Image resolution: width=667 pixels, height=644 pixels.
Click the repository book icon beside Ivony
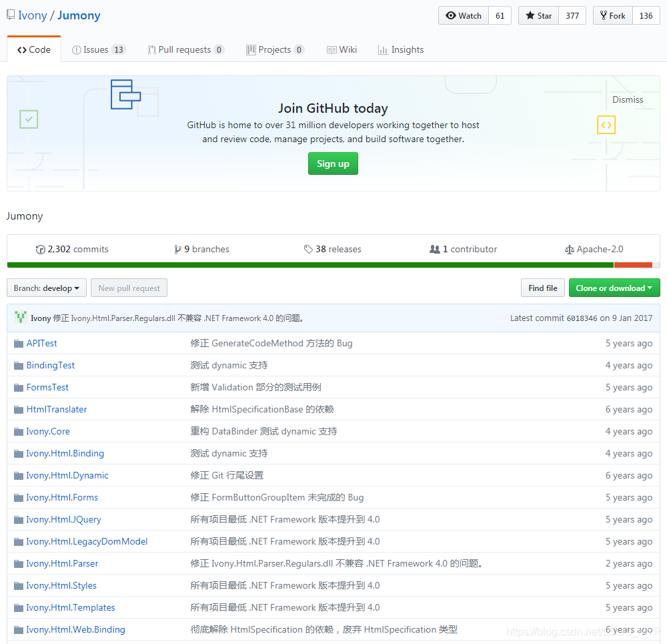11,15
